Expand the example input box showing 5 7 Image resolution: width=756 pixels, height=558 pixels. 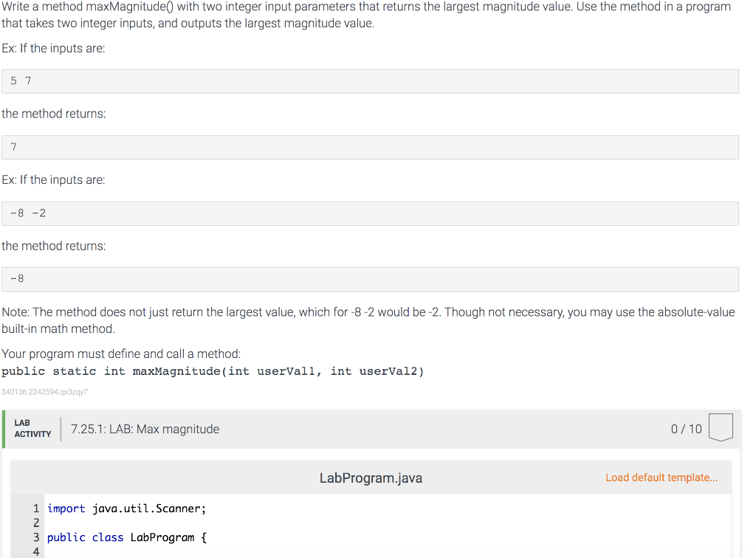tap(369, 81)
